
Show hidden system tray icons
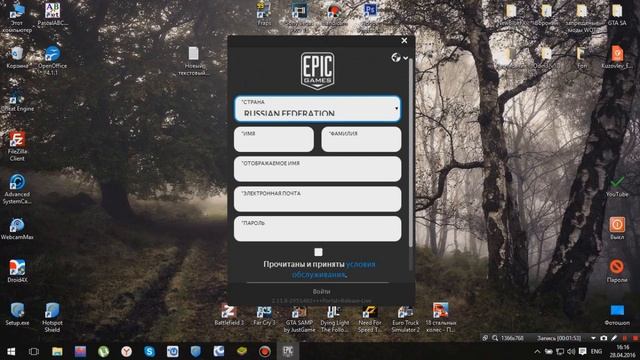(x=538, y=351)
